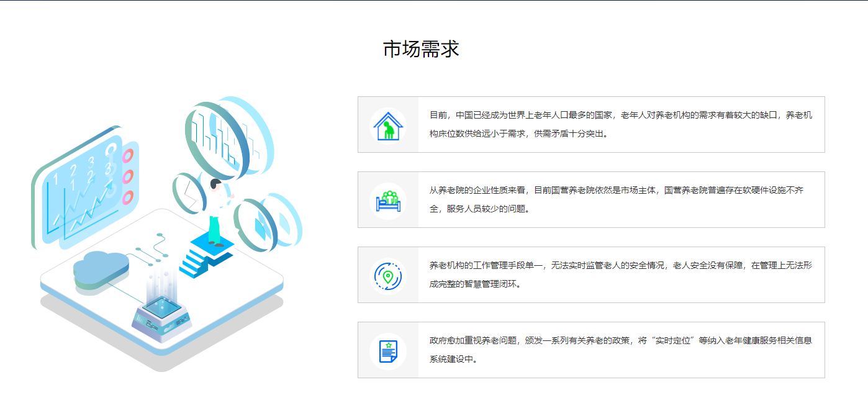Click the white isometric platform base
Image resolution: width=868 pixels, height=413 pixels.
[236, 292]
